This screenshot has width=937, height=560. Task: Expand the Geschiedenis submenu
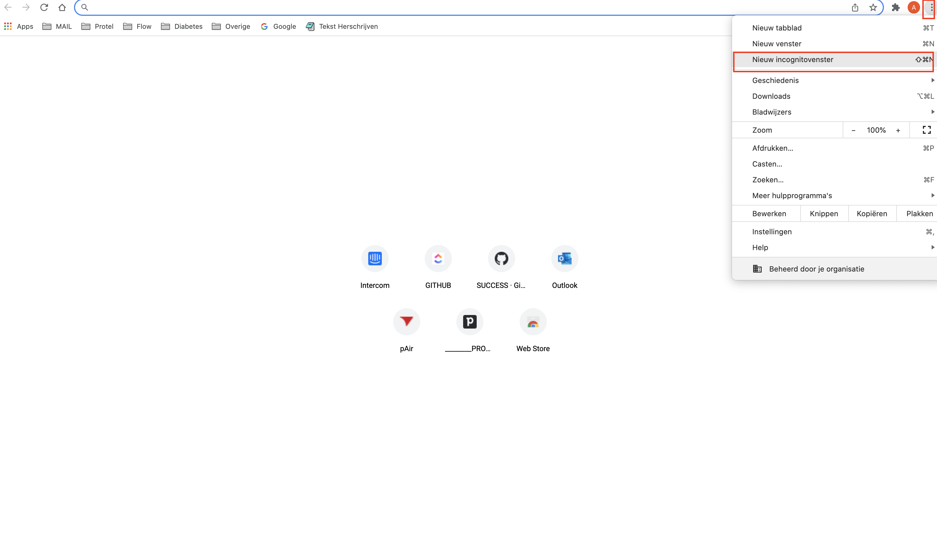[x=775, y=80]
